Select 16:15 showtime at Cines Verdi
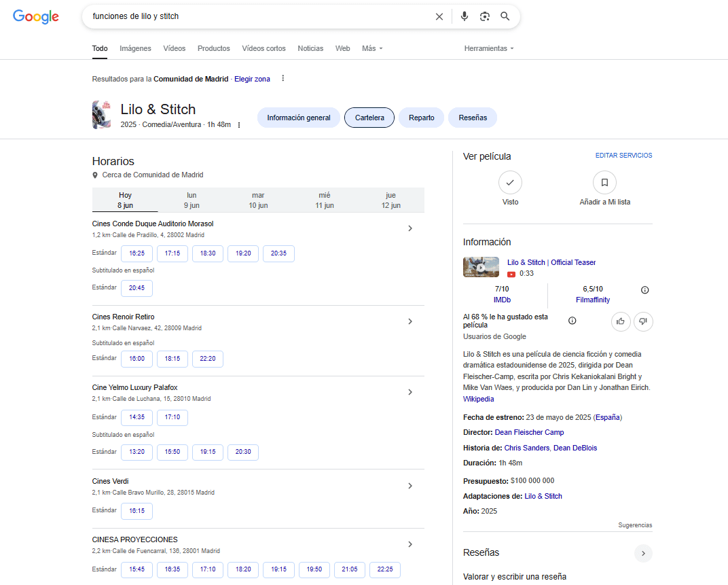 point(136,511)
